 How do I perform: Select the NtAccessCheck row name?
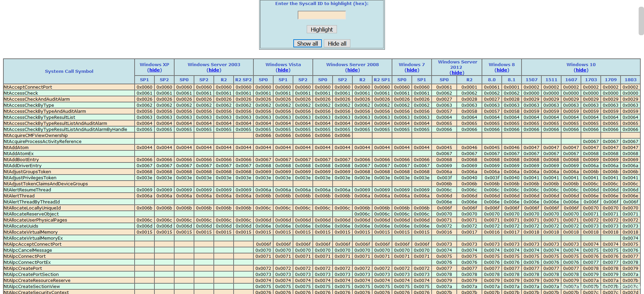21,93
